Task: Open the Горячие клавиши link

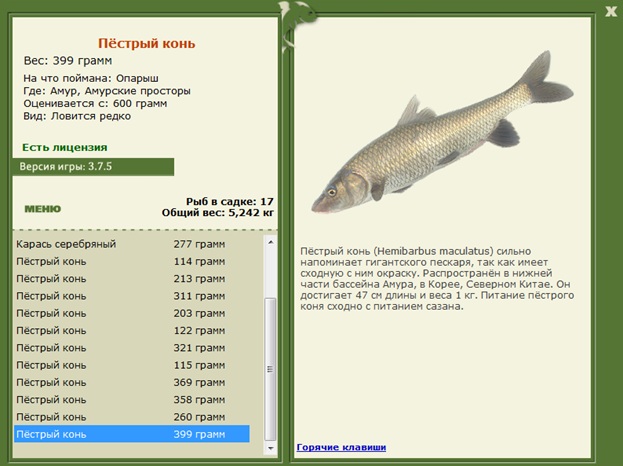Action: [341, 447]
